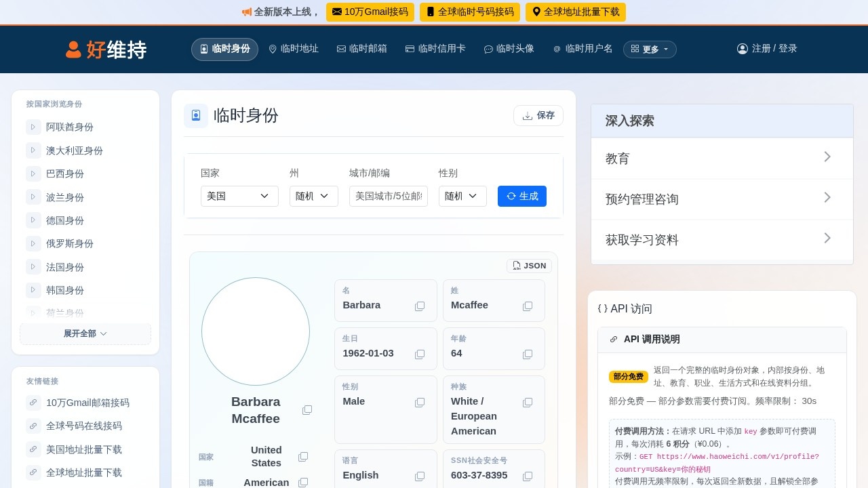Click the 全球临时号码接码 banner button
The width and height of the screenshot is (868, 488).
tap(470, 12)
